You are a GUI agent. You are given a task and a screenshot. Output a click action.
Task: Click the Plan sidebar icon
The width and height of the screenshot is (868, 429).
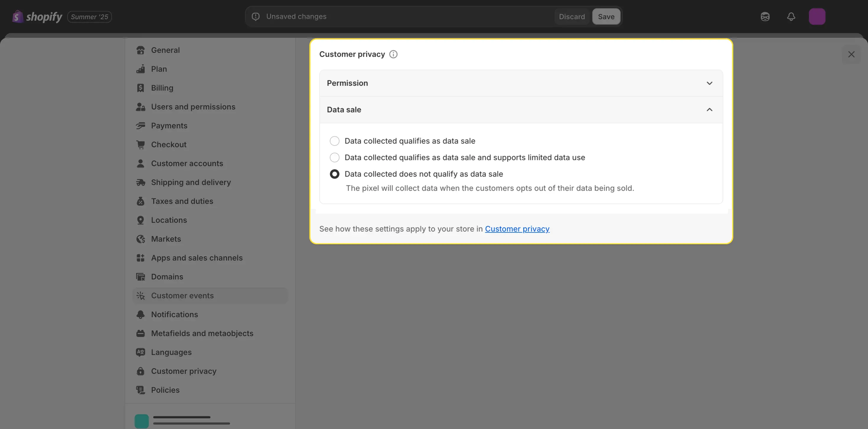141,69
